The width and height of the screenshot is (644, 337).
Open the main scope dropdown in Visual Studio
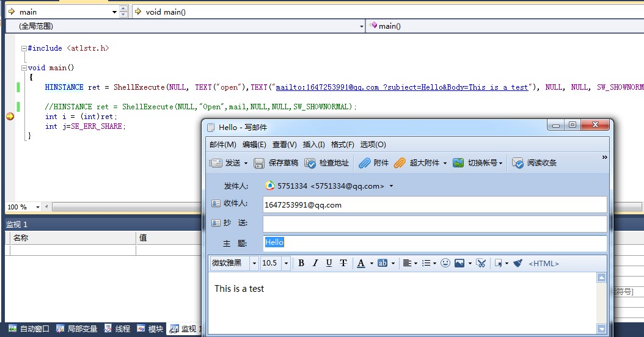coord(114,12)
